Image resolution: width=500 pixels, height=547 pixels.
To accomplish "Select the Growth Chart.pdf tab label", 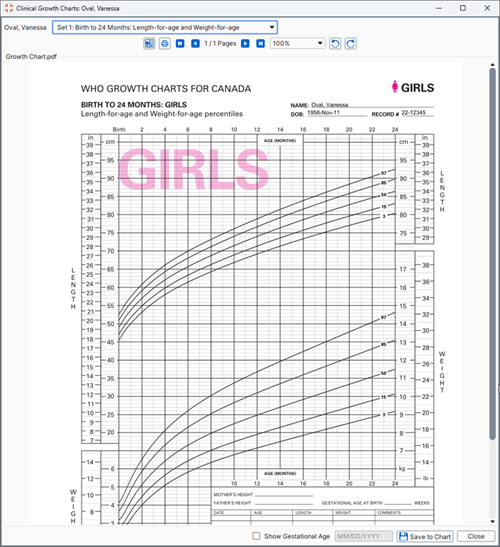I will click(x=31, y=57).
